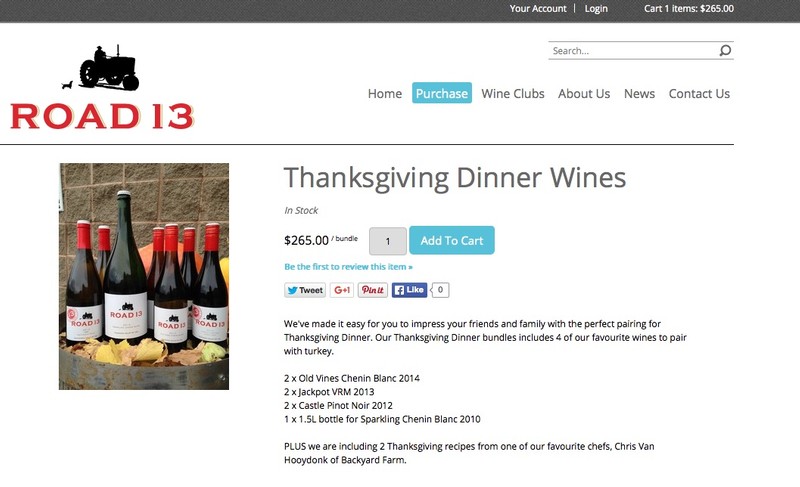Click the Google +1 share button
Screen dimensions: 800x487
point(342,290)
